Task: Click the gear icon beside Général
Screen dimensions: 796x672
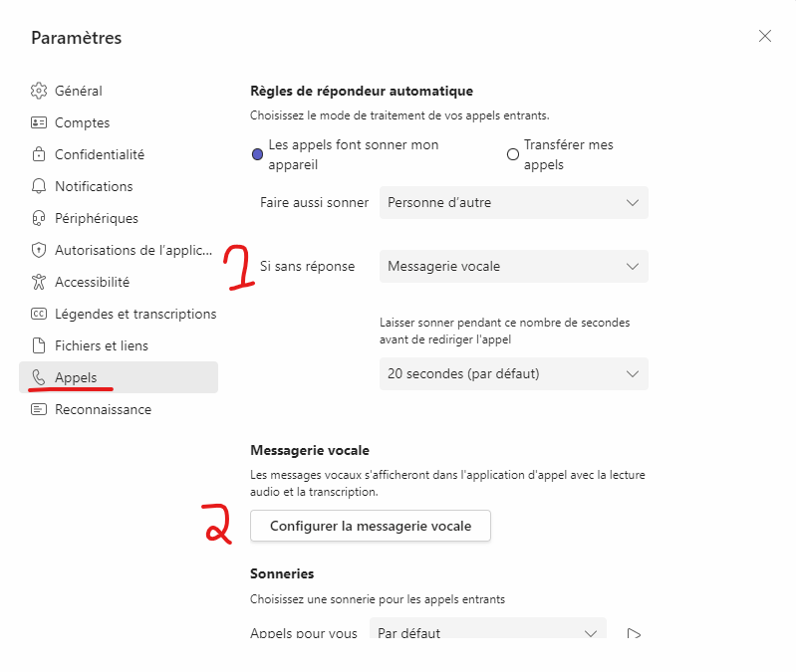Action: (x=39, y=91)
